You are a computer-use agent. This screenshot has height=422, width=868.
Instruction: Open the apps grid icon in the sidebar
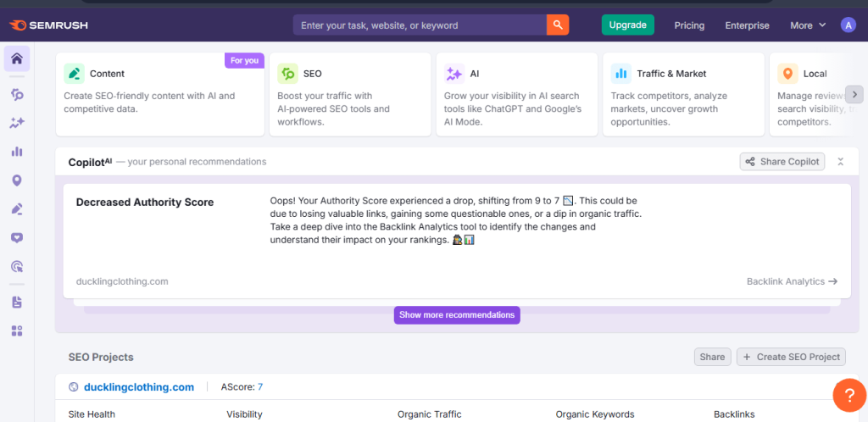click(17, 330)
